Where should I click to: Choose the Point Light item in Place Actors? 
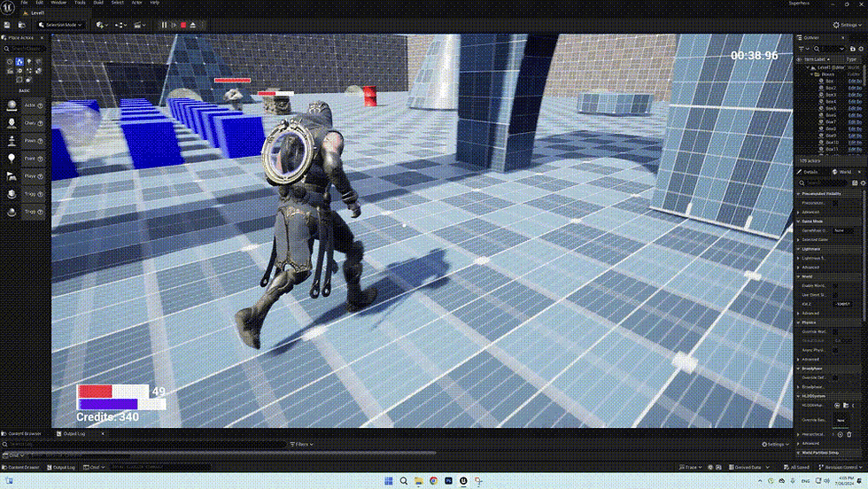pos(25,159)
